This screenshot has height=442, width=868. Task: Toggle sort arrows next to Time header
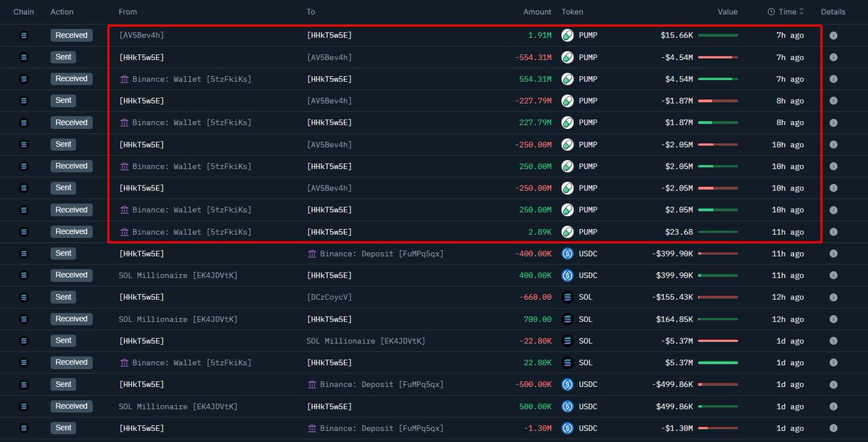pyautogui.click(x=801, y=12)
